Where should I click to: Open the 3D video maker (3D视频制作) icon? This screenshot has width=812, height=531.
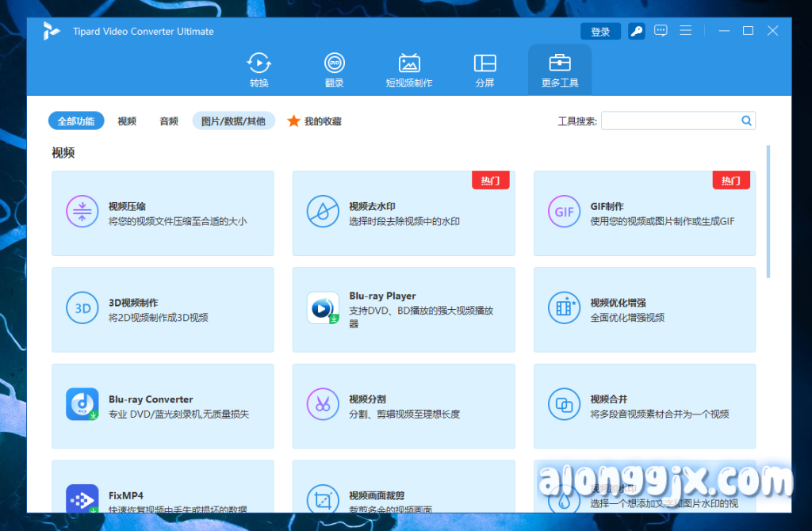coord(82,308)
